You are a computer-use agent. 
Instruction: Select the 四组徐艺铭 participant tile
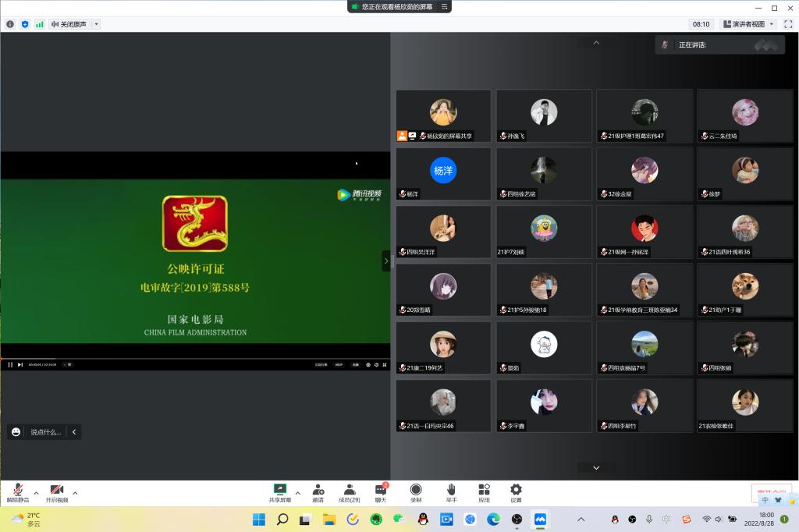[x=544, y=174]
